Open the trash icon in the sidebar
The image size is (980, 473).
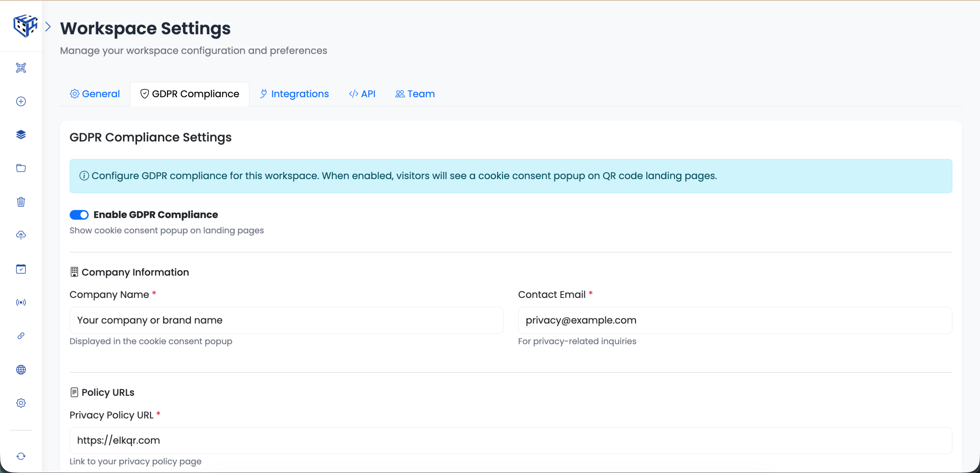(21, 202)
